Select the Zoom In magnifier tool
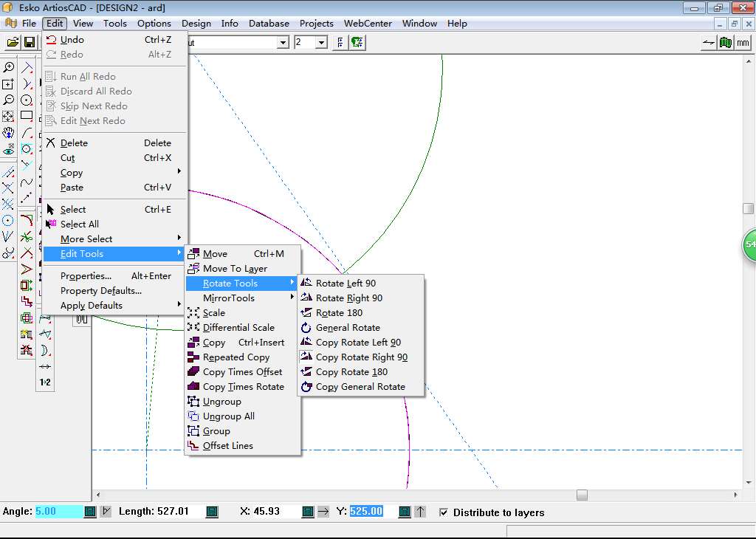Viewport: 756px width, 539px height. click(x=9, y=67)
